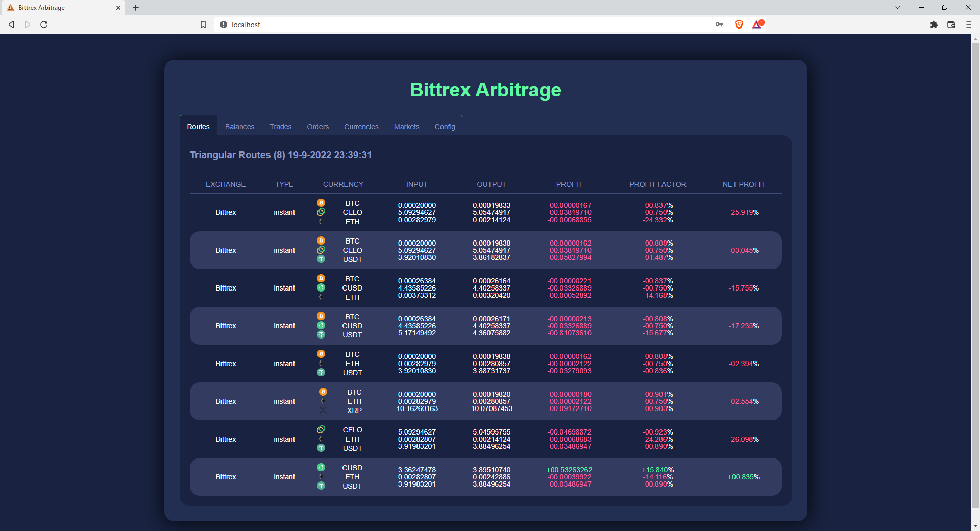Reload the localhost page
980x531 pixels.
pyautogui.click(x=44, y=25)
